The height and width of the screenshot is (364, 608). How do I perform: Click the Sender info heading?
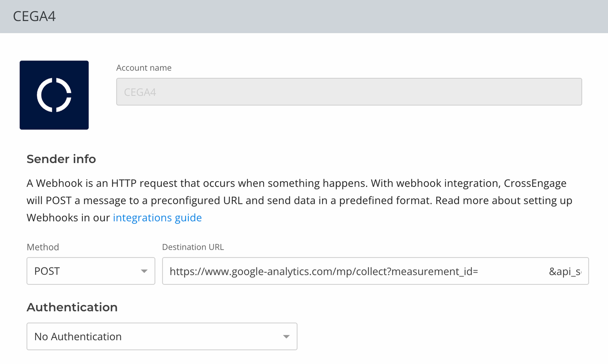click(61, 159)
